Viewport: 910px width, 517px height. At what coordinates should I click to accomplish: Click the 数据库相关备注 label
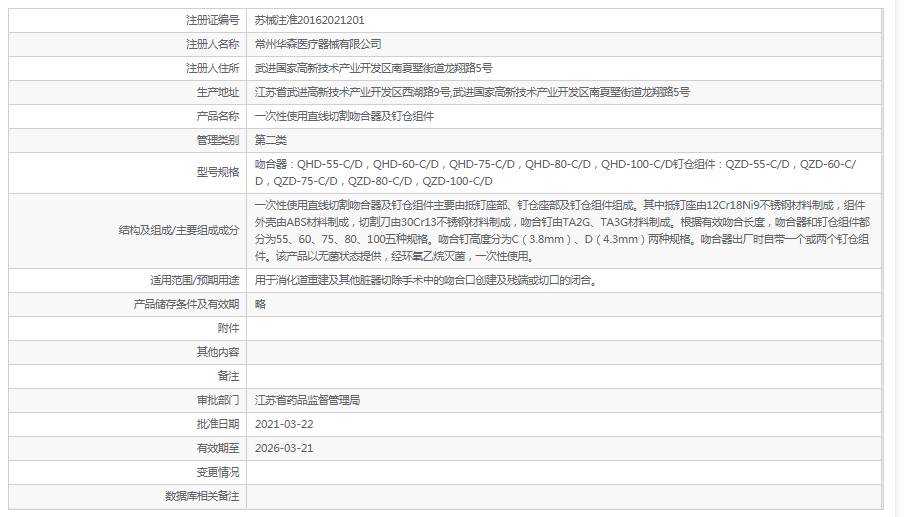click(202, 497)
